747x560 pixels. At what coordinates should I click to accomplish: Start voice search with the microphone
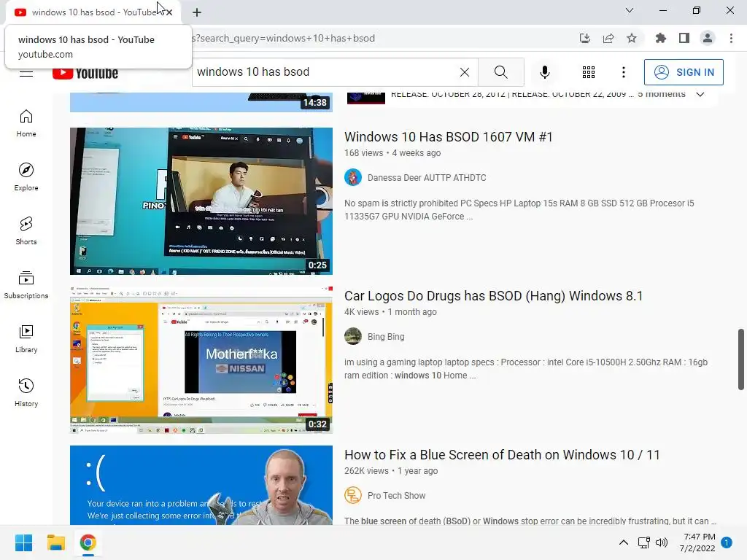(544, 72)
